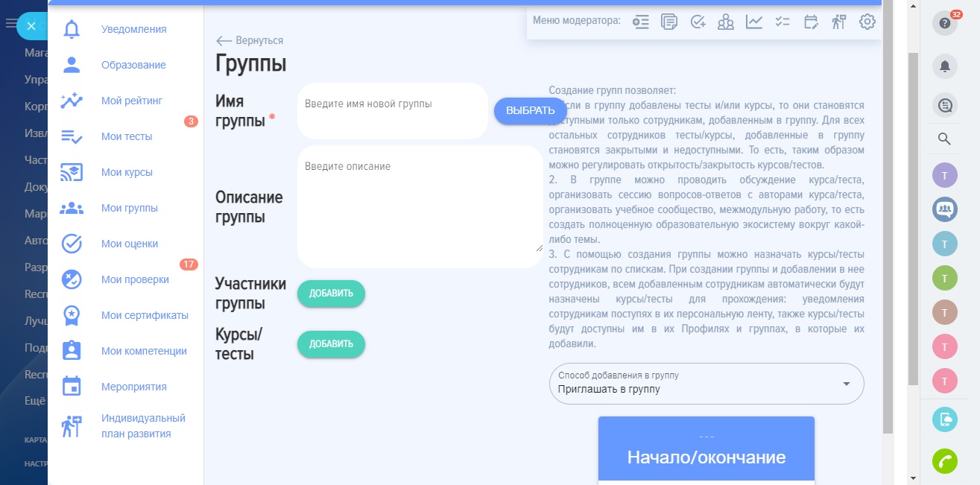
Task: Click the Мои компетенции badge icon
Action: (x=72, y=351)
